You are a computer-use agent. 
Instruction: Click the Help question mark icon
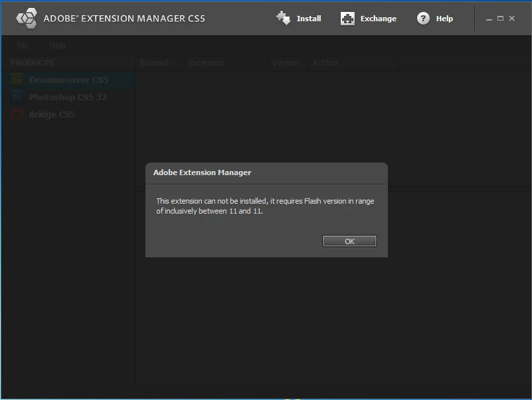pos(423,19)
